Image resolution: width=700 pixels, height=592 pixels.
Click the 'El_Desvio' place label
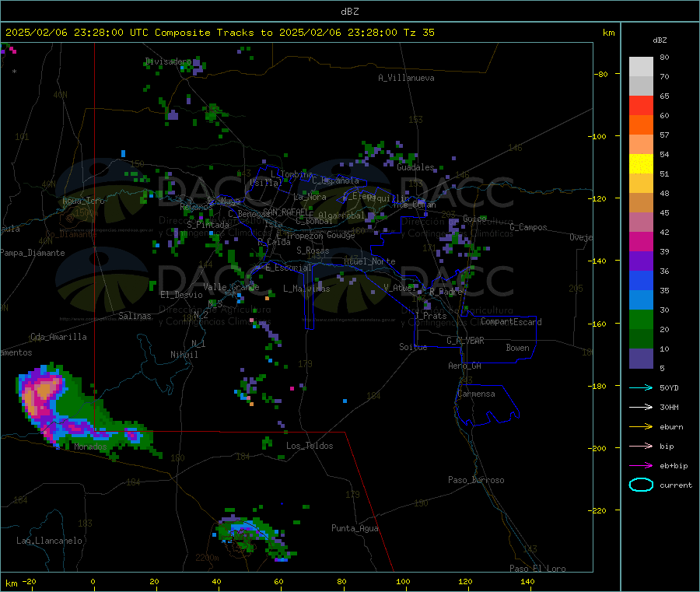(181, 295)
